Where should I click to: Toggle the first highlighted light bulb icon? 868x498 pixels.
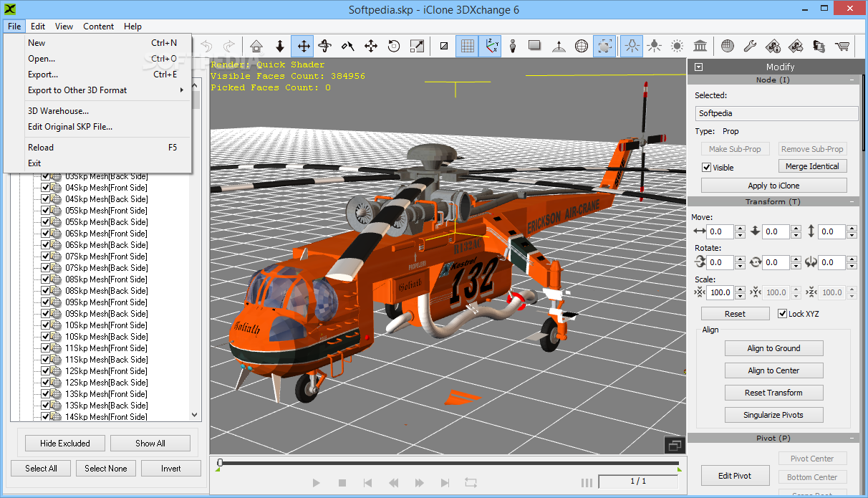(632, 46)
